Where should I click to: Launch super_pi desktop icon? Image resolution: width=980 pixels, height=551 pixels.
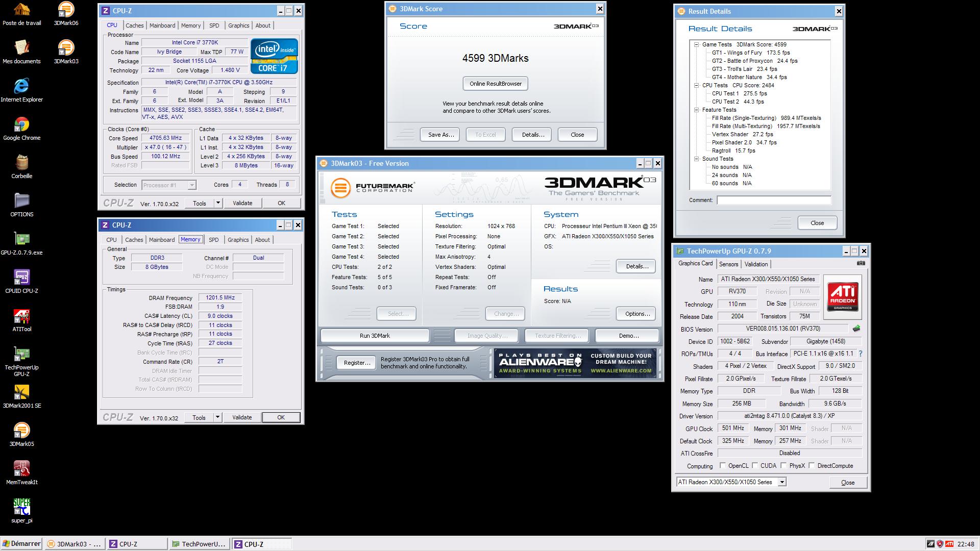[x=21, y=511]
